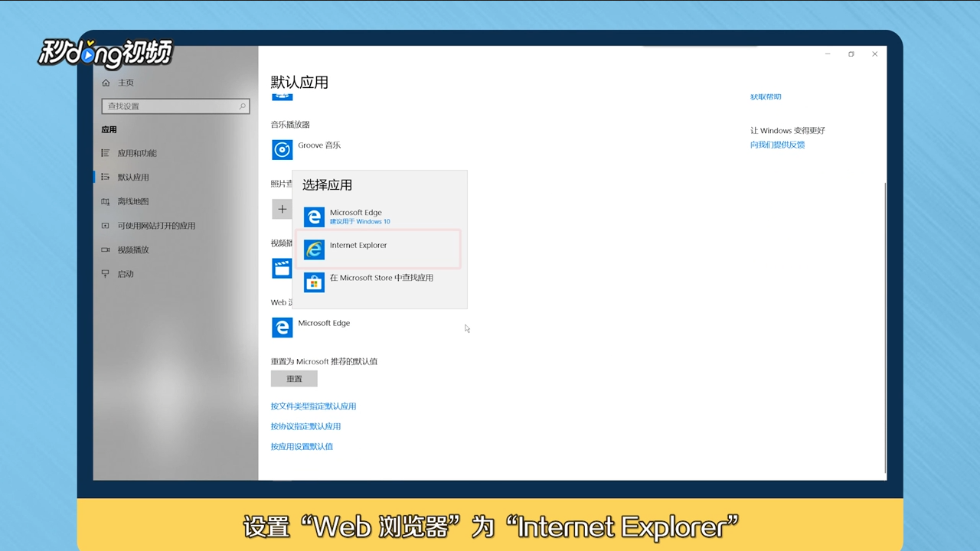The height and width of the screenshot is (551, 980).
Task: Click the Microsoft Store bag icon
Action: (314, 282)
